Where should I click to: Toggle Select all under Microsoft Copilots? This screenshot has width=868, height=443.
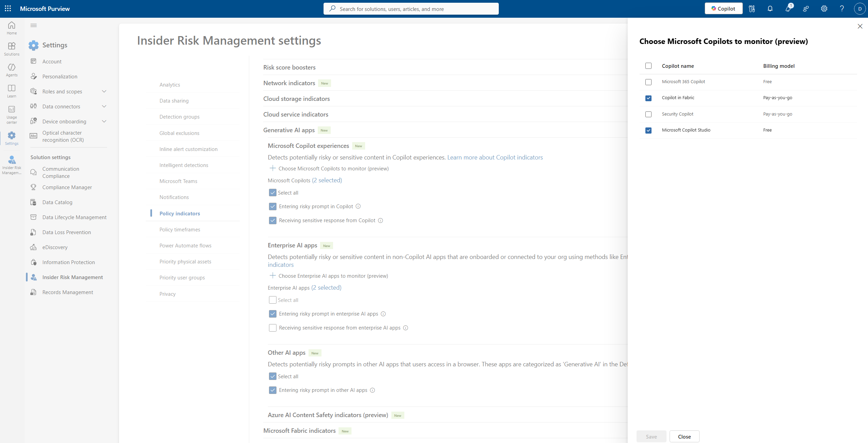pyautogui.click(x=272, y=193)
